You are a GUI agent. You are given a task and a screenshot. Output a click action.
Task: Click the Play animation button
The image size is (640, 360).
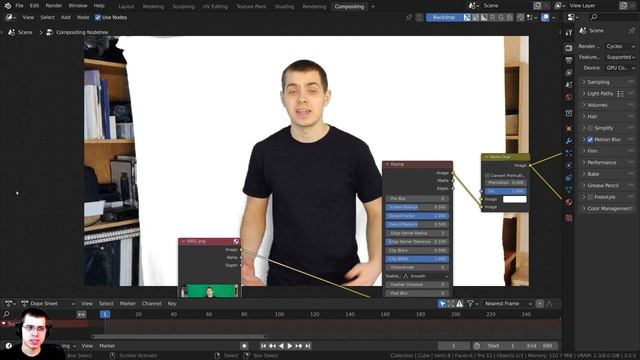pos(290,346)
